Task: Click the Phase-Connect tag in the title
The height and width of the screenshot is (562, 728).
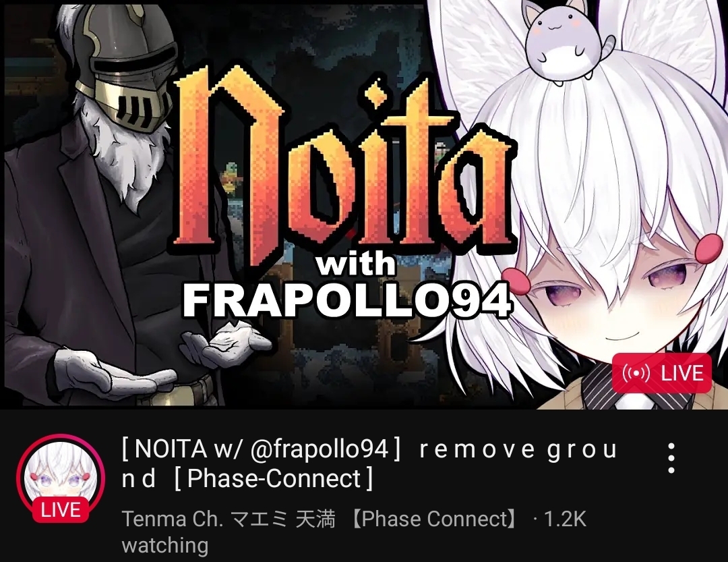Action: tap(274, 479)
